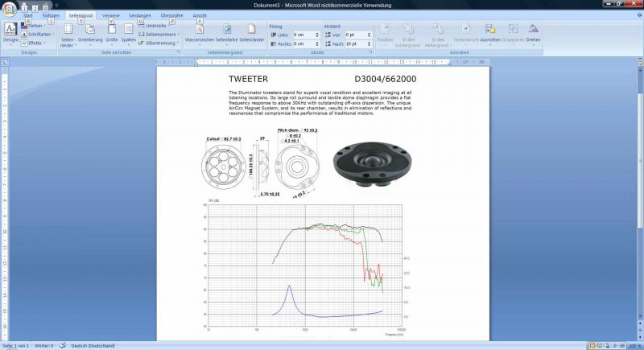Select the Seitenlayout ribbon tab
644x350 pixels.
[x=80, y=15]
